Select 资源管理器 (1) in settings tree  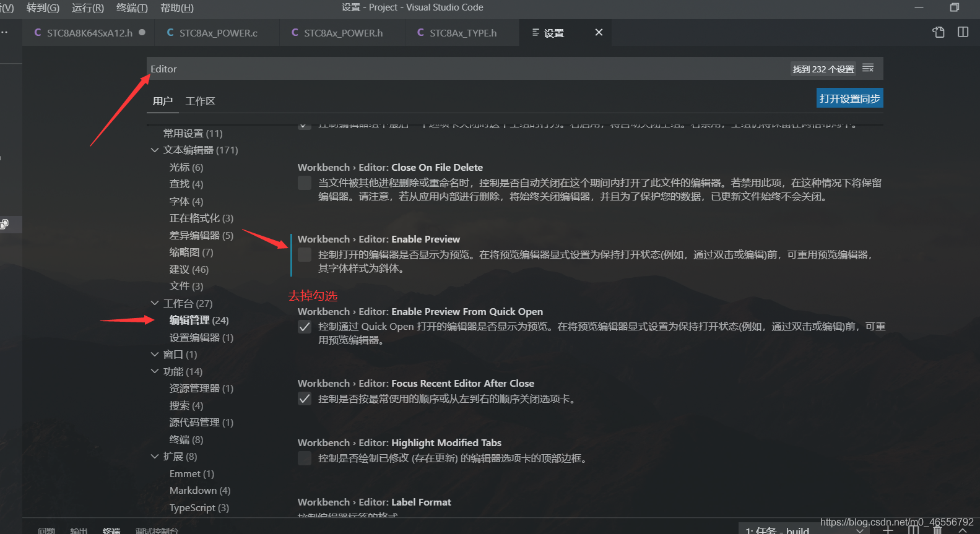(x=202, y=388)
